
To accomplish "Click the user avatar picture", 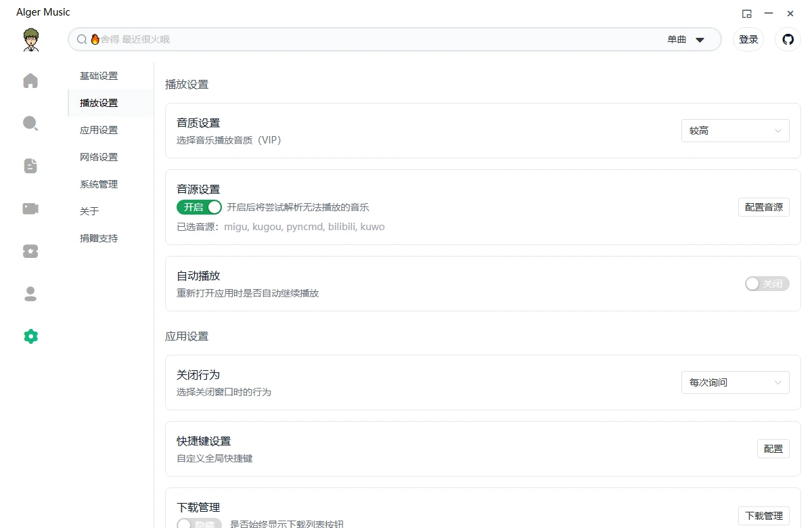I will click(x=30, y=40).
